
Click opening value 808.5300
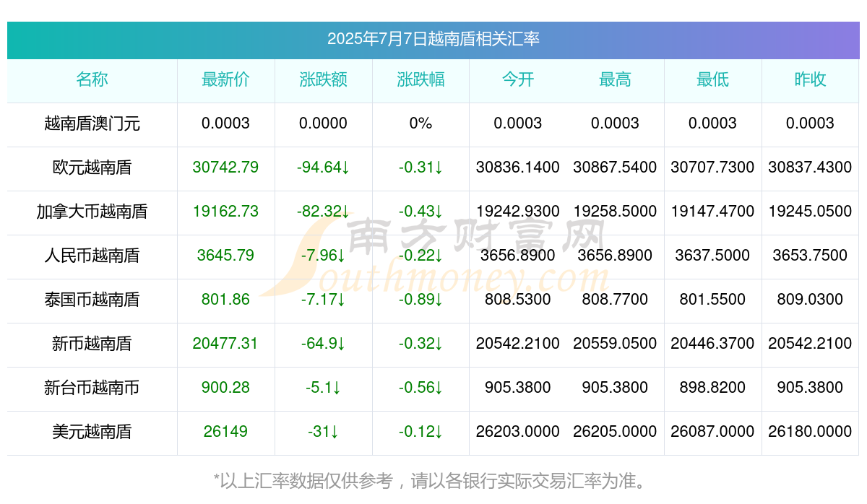click(518, 300)
